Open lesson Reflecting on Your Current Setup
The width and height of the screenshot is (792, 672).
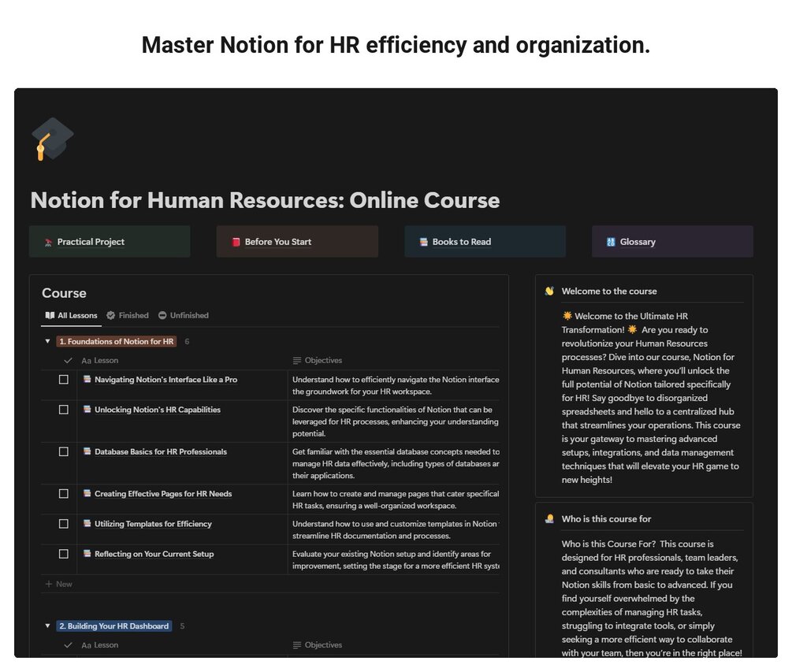coord(154,555)
